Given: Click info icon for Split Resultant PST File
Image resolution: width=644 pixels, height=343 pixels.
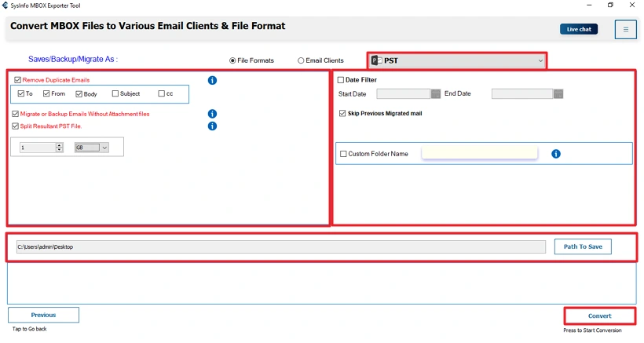Looking at the screenshot, I should point(212,126).
